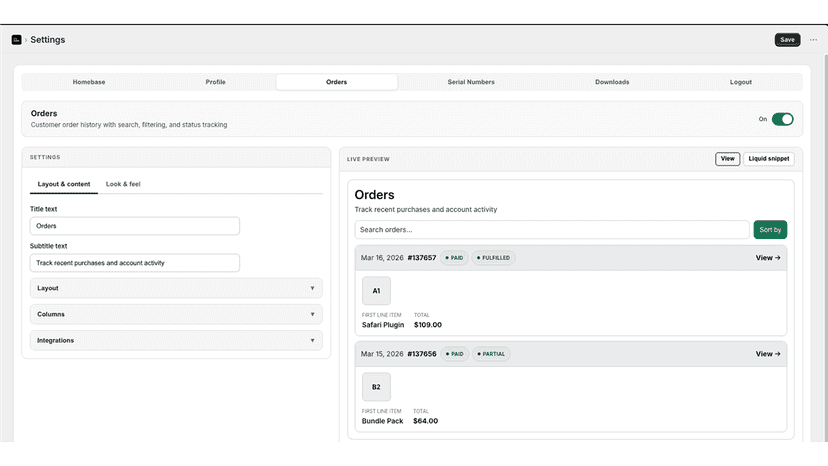Click the Search orders field

click(552, 230)
